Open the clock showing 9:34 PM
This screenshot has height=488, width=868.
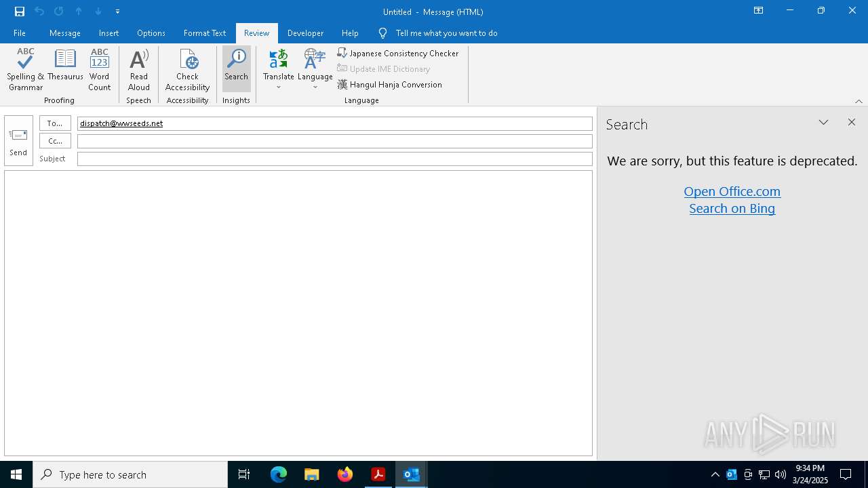point(810,474)
